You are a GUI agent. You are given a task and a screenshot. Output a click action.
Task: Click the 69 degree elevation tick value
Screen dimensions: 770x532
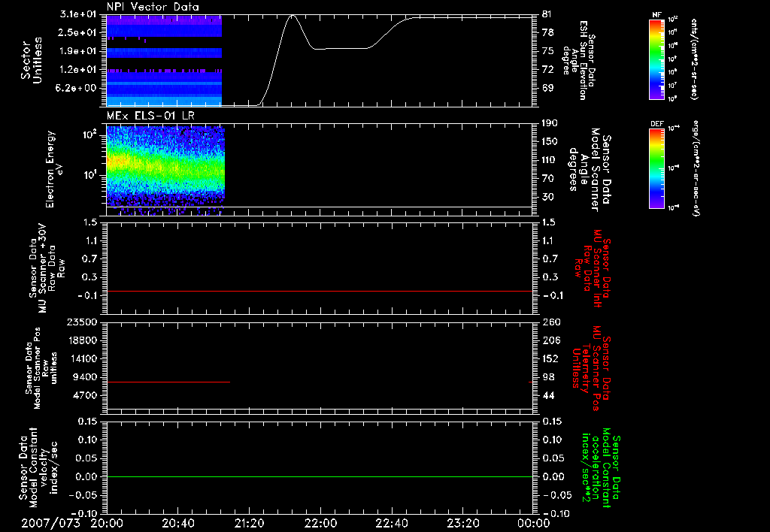pos(547,88)
